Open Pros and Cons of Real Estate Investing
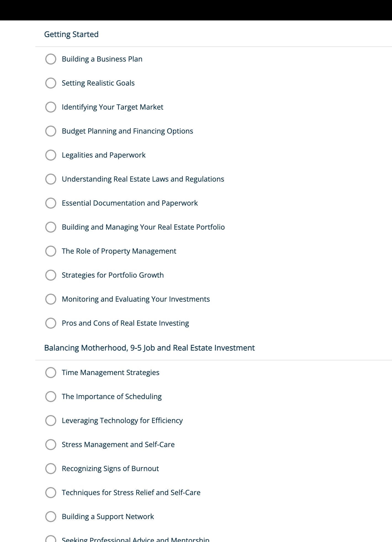This screenshot has width=392, height=542. (125, 323)
